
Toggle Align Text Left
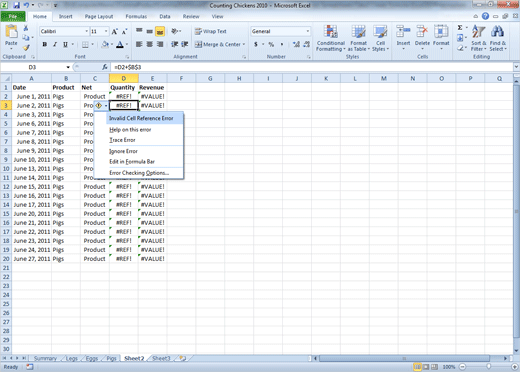[139, 44]
